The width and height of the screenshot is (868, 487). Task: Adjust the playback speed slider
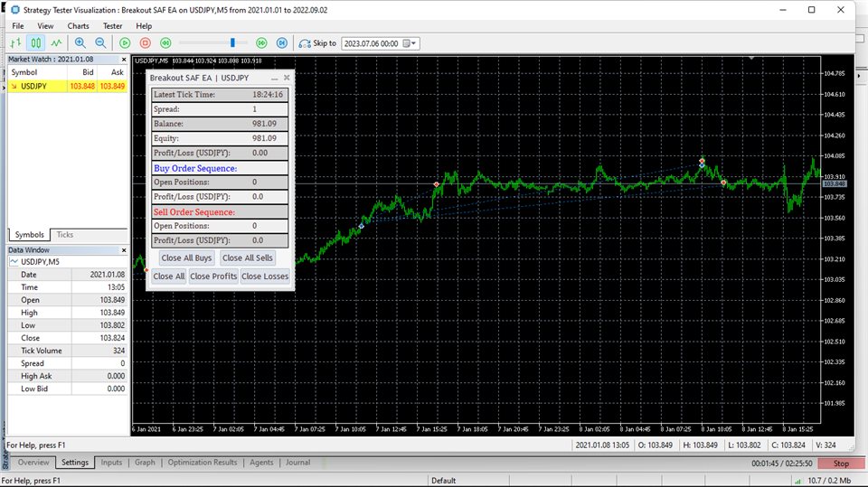[232, 42]
